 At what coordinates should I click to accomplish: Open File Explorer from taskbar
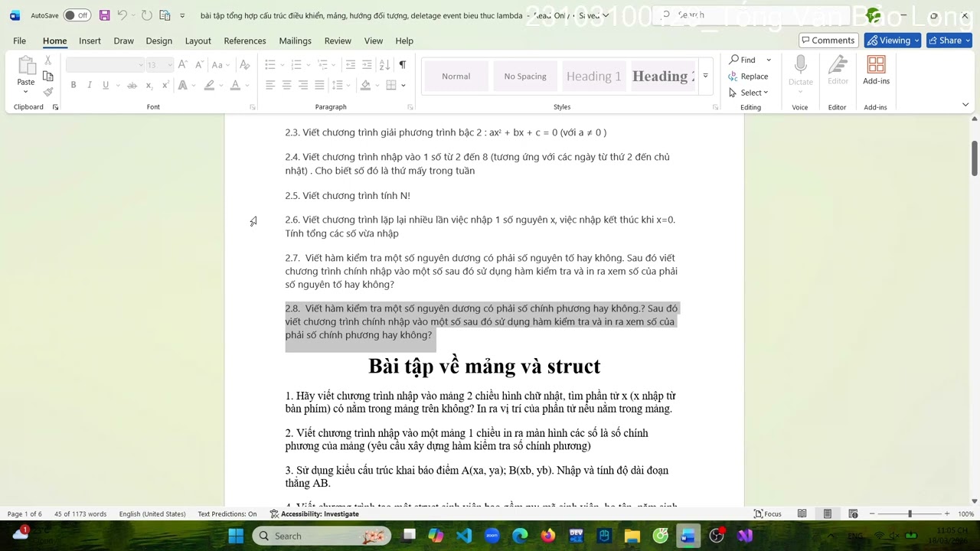[x=632, y=536]
